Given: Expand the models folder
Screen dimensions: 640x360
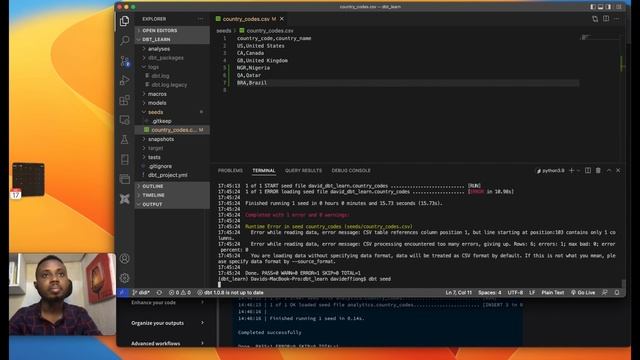Looking at the screenshot, I should pyautogui.click(x=172, y=103).
